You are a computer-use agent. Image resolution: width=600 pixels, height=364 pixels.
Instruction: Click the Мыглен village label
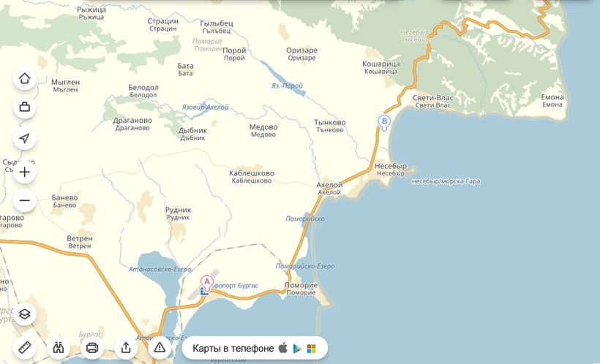point(65,86)
